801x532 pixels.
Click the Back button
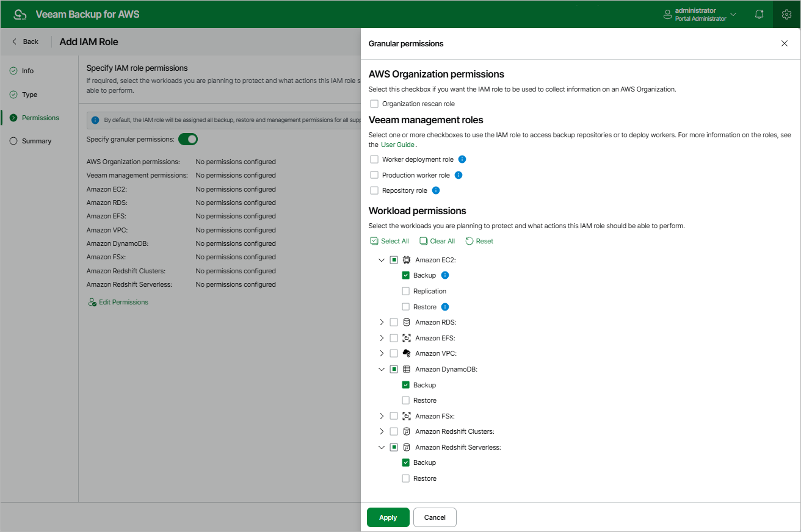[x=25, y=41]
